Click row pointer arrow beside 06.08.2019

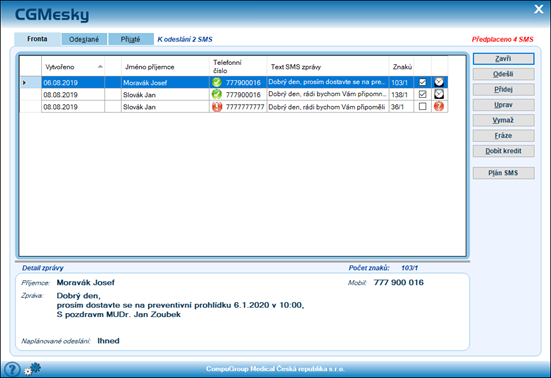coord(24,83)
